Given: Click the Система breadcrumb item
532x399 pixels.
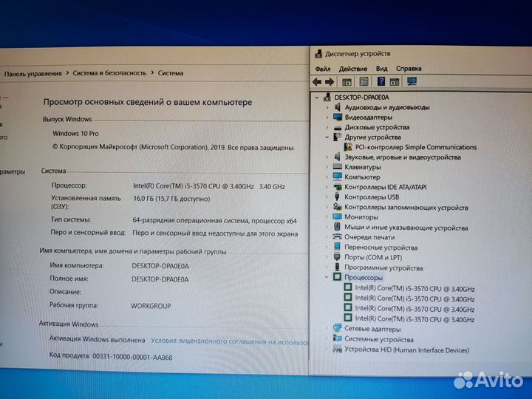Looking at the screenshot, I should (171, 73).
